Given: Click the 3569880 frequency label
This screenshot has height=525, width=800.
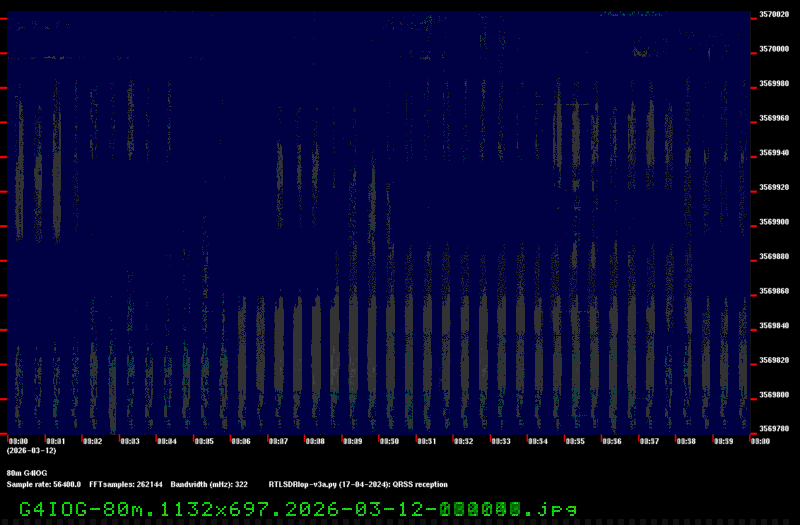Looking at the screenshot, I should click(774, 256).
